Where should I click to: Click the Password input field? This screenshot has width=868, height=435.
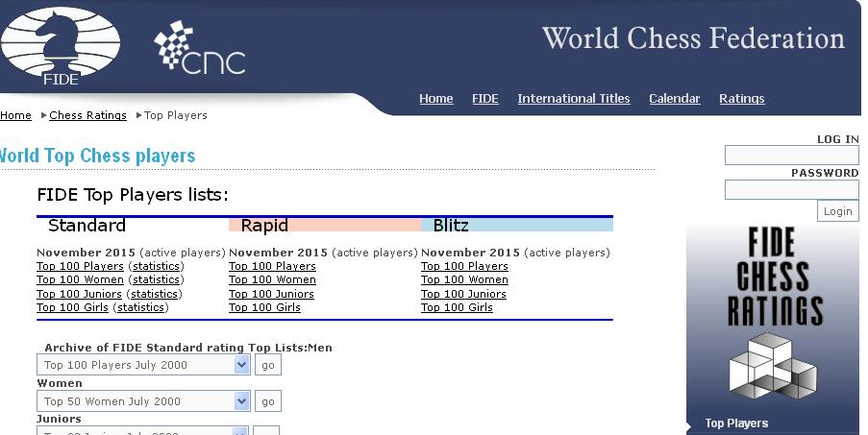pos(791,189)
